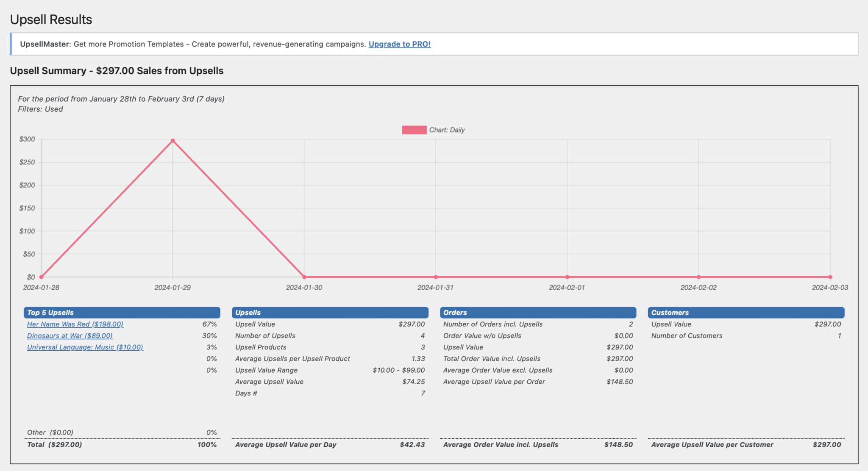Click the data point at 2024-01-30
This screenshot has width=868, height=471.
coord(304,277)
